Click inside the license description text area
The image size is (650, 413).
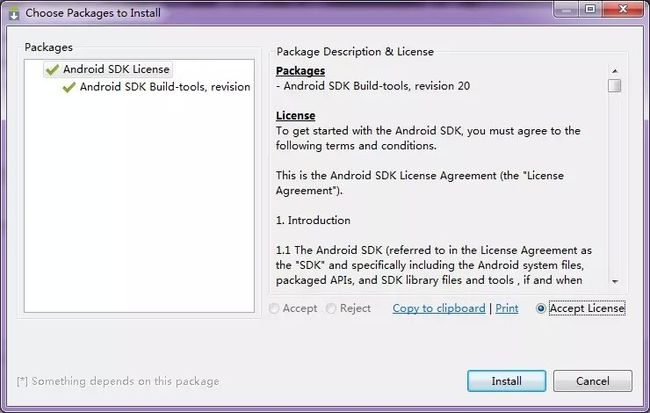tap(439, 175)
